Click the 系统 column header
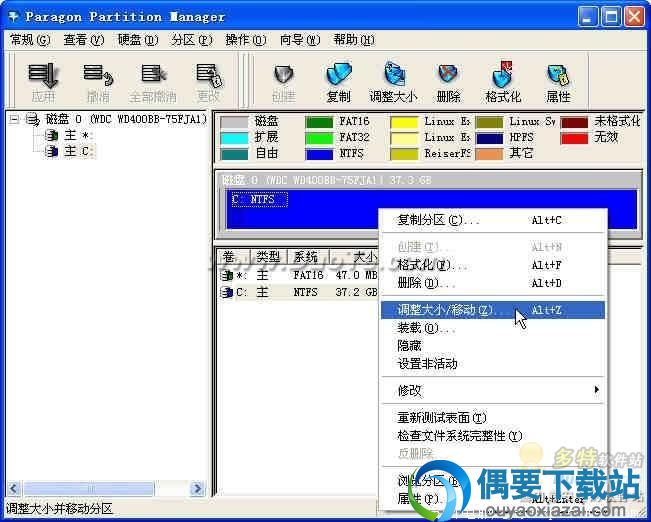This screenshot has height=522, width=651. pyautogui.click(x=309, y=257)
